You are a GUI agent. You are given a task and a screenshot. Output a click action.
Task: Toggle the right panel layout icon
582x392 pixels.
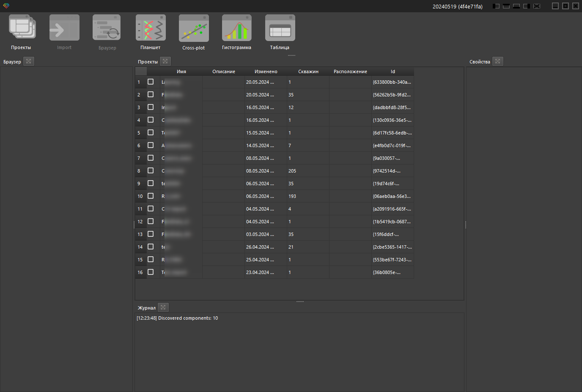(527, 6)
